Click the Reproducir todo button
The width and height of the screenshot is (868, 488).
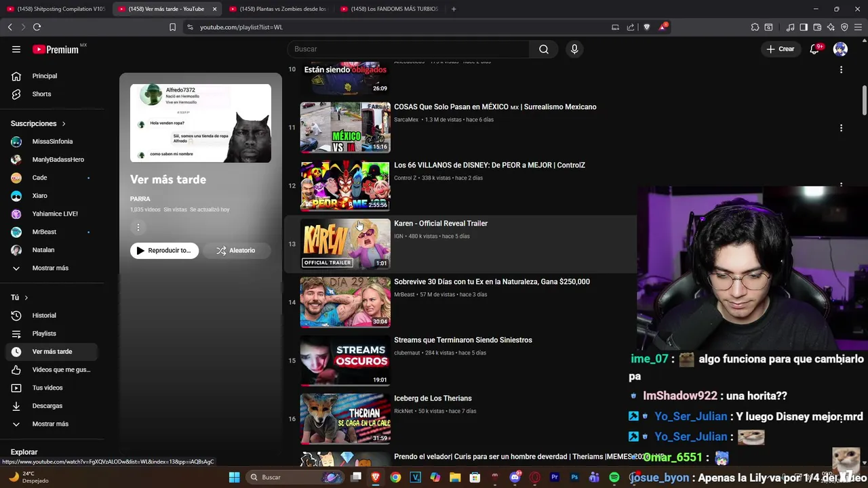165,250
